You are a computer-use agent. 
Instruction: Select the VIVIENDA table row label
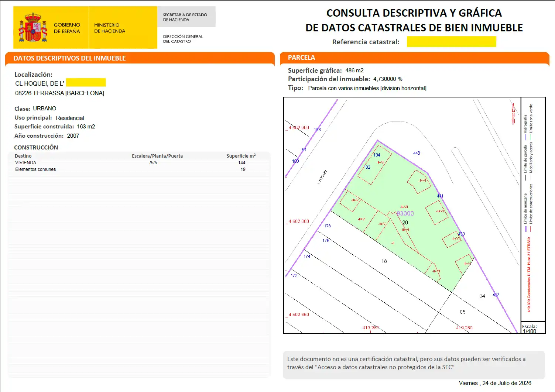tap(25, 163)
